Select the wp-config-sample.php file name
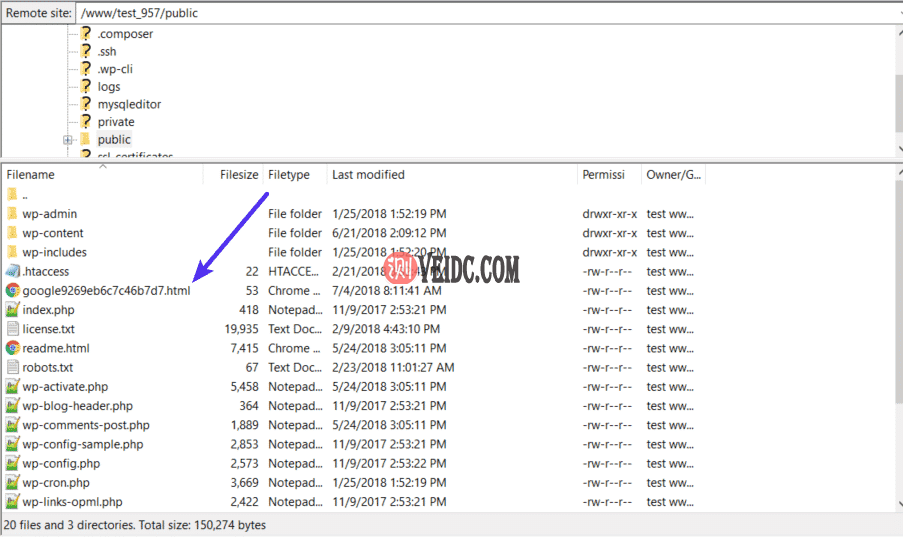This screenshot has width=903, height=537. click(83, 444)
